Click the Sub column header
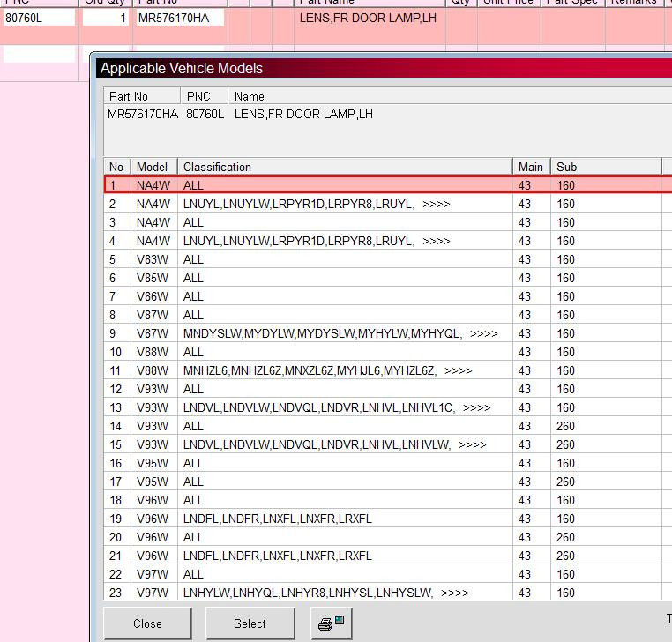Viewport: 672px width, 642px height. tap(605, 167)
